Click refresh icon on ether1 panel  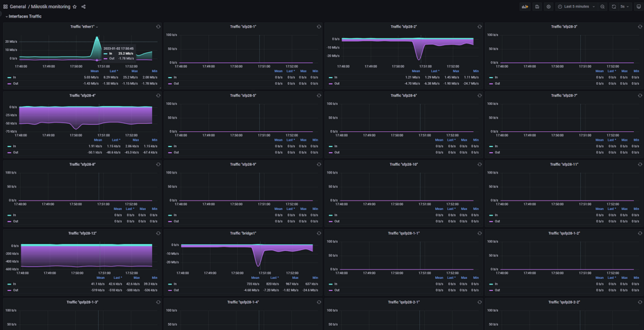pos(158,26)
